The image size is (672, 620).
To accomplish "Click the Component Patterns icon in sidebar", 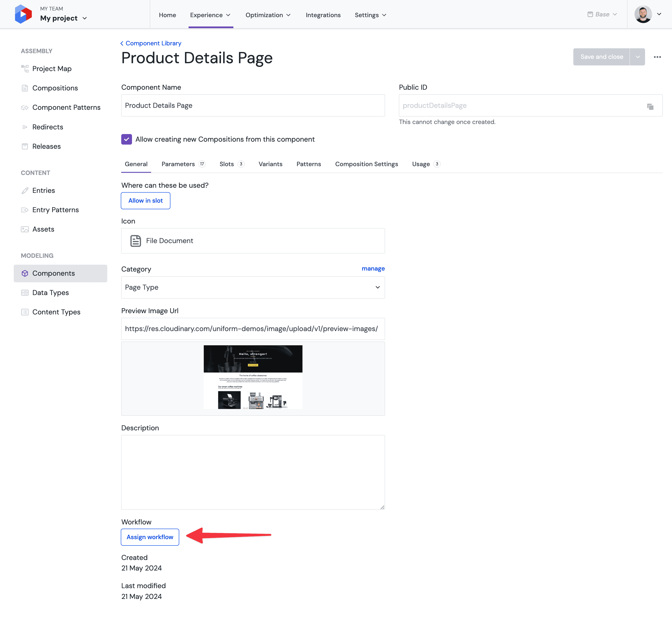I will pyautogui.click(x=24, y=107).
